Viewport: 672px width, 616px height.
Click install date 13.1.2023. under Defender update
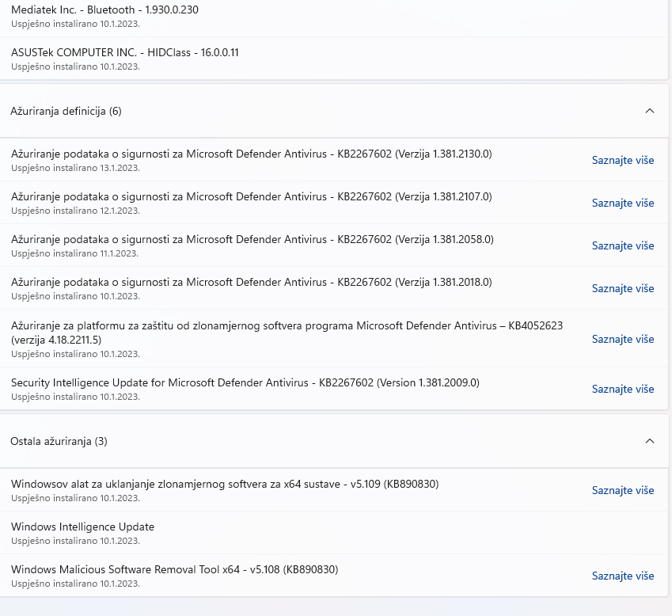[x=120, y=168]
